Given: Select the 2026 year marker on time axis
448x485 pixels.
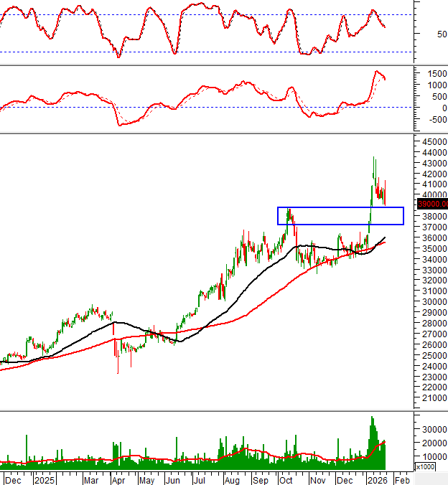Looking at the screenshot, I should (377, 478).
